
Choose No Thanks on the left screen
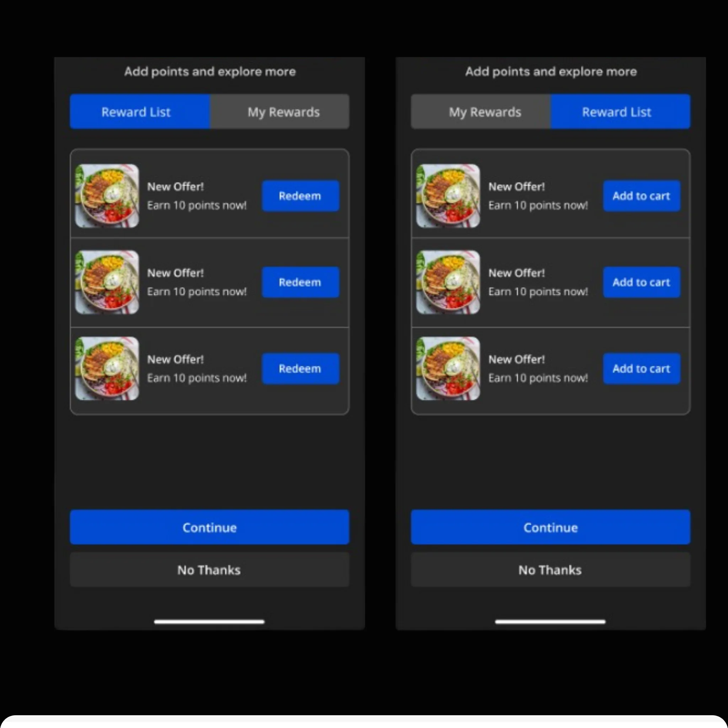tap(209, 570)
